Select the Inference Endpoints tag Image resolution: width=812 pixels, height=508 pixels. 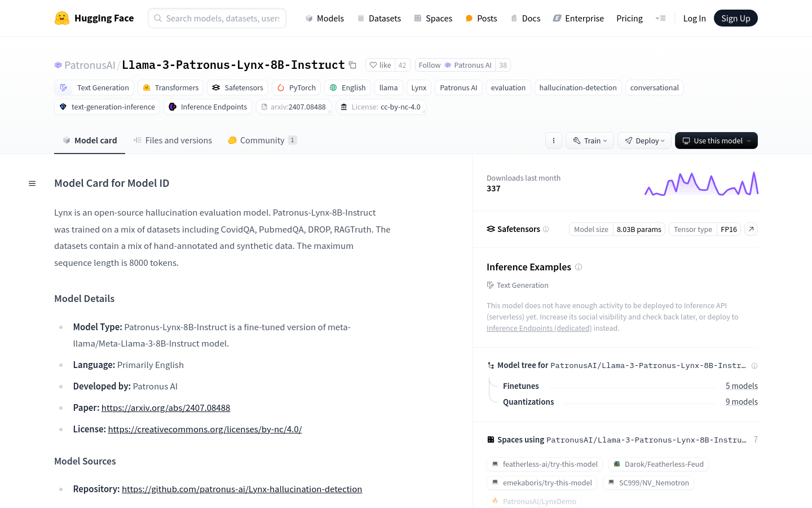208,107
